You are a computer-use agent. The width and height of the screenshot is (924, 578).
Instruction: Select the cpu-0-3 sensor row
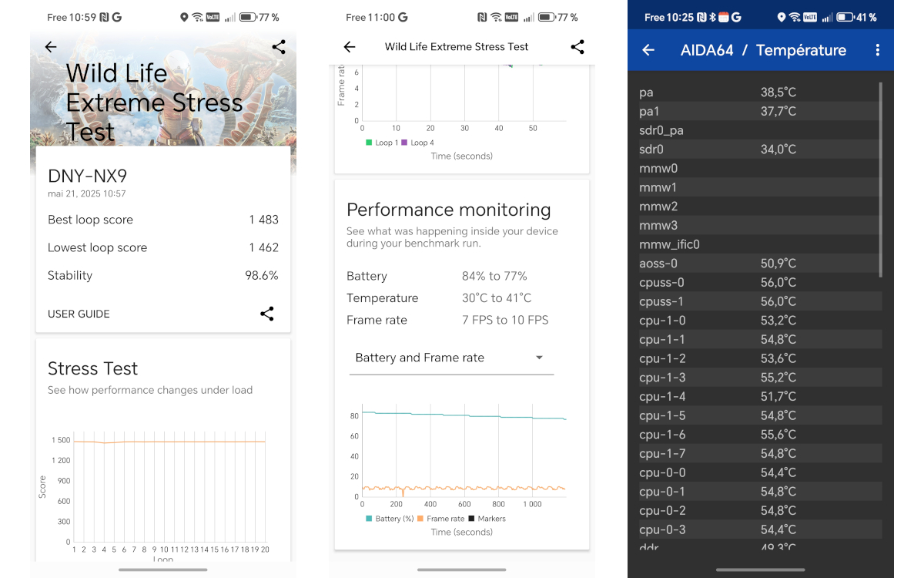point(760,529)
